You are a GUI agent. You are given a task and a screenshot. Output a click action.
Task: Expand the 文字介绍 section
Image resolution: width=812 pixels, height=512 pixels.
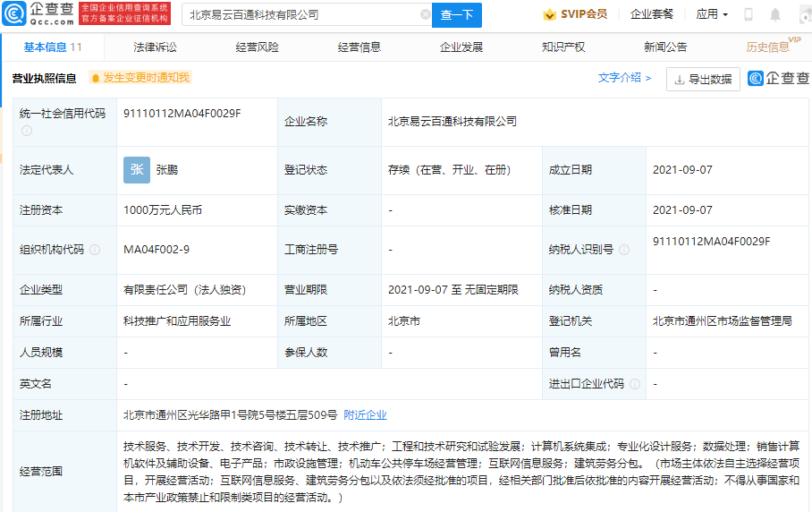click(624, 78)
